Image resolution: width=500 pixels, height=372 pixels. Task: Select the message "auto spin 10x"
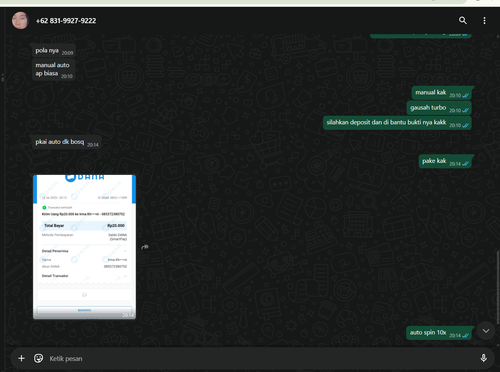439,333
